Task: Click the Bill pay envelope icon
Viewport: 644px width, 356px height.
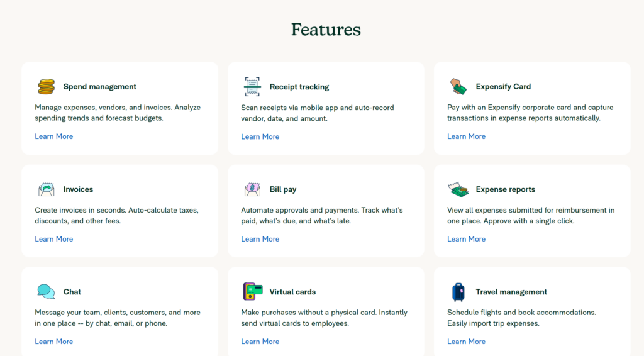Action: point(252,189)
